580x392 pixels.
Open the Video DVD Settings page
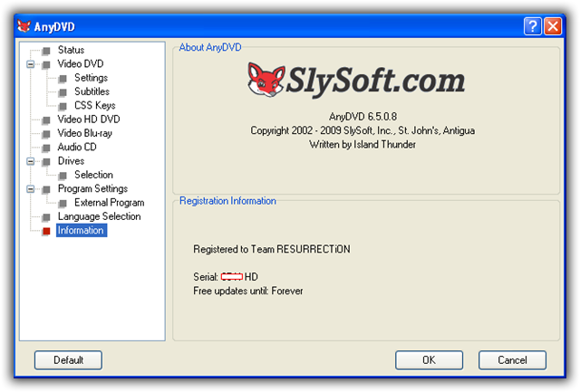pos(91,78)
